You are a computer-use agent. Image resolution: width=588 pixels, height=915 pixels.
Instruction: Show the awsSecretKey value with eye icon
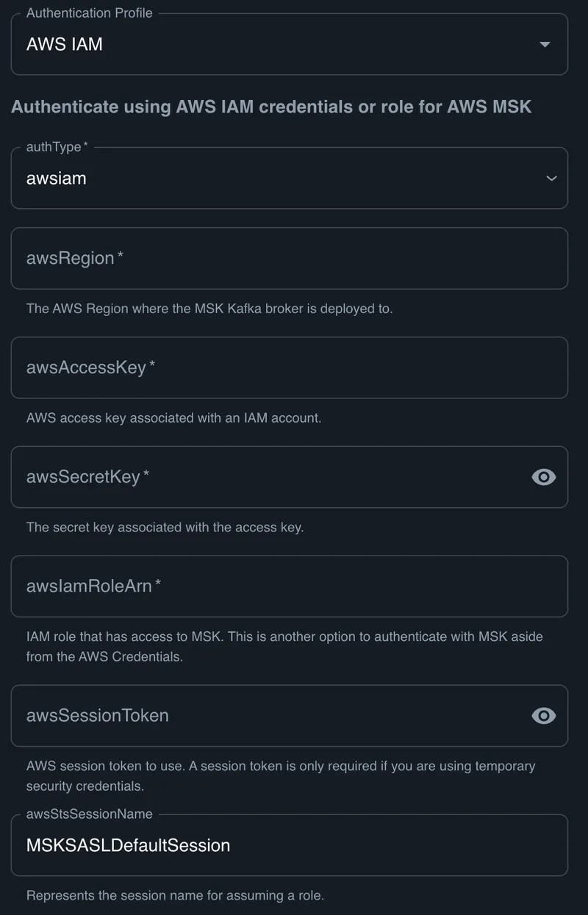[543, 477]
